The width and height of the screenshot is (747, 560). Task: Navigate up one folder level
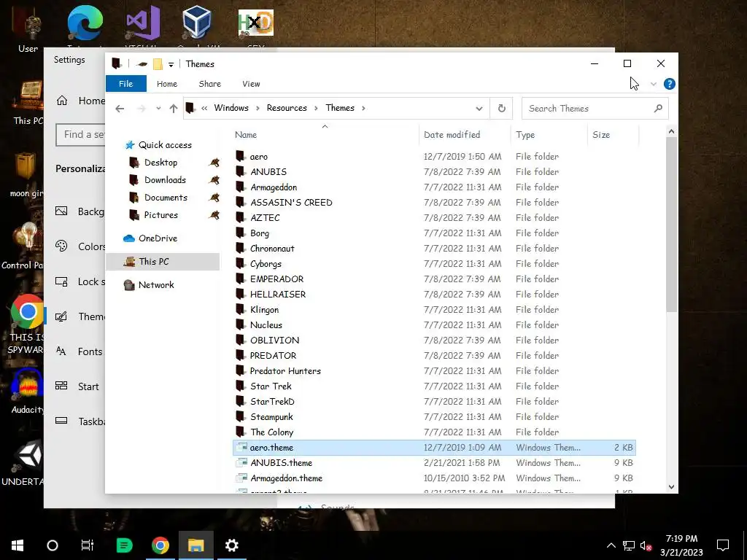click(174, 109)
